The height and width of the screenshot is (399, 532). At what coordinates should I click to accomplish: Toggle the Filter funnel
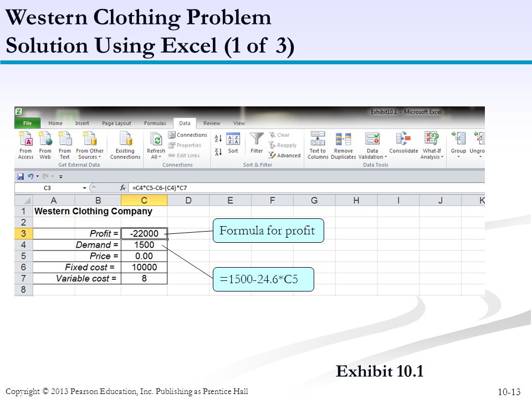257,139
